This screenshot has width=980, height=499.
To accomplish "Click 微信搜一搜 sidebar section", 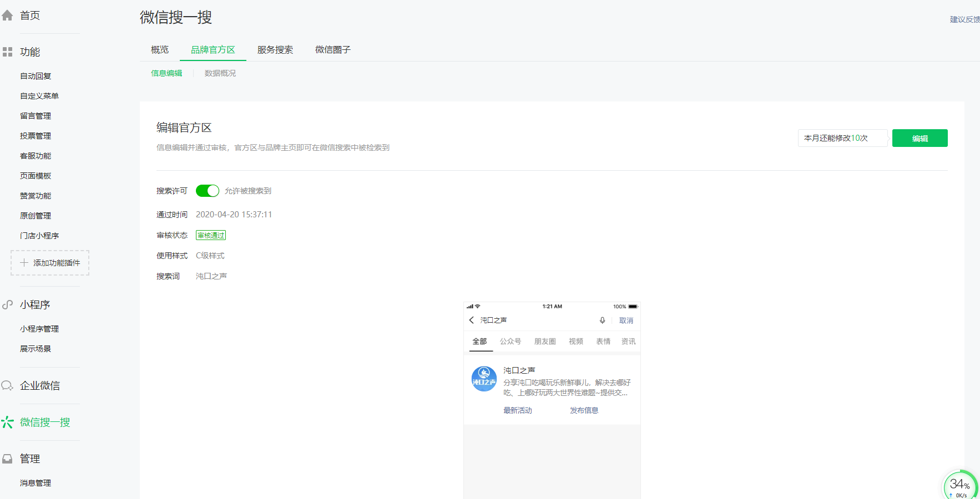I will (45, 422).
